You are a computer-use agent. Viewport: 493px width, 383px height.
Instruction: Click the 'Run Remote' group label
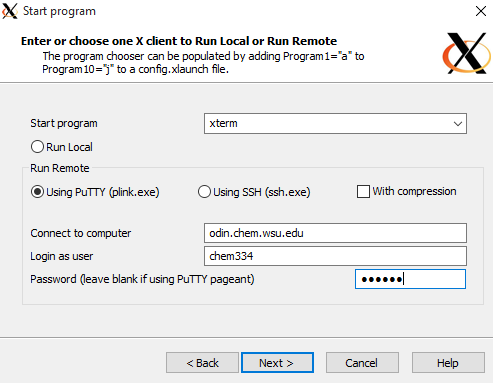(60, 168)
